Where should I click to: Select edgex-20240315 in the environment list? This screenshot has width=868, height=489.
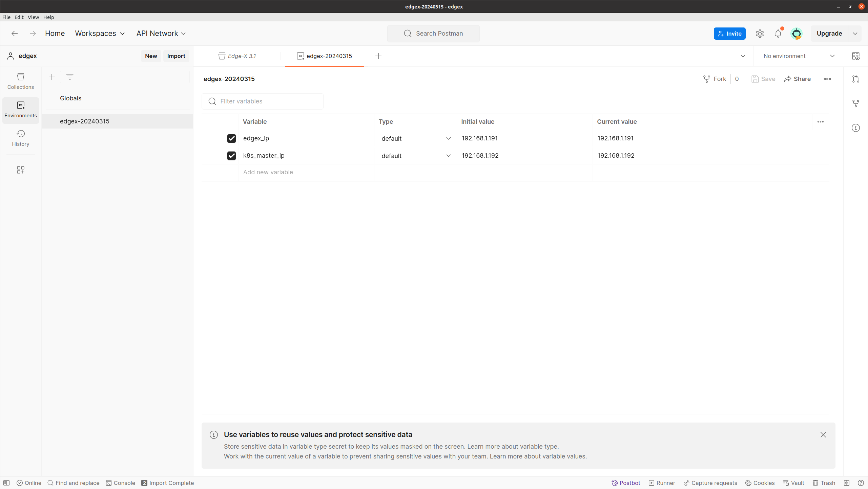coord(118,121)
